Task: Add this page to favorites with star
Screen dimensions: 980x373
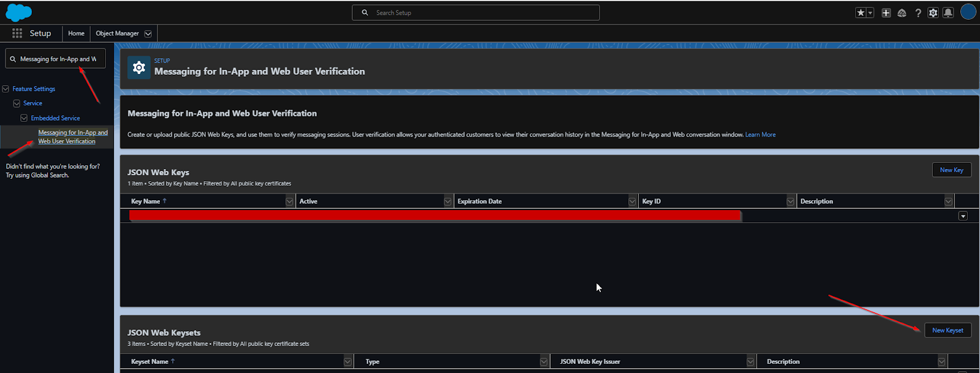Action: click(861, 13)
